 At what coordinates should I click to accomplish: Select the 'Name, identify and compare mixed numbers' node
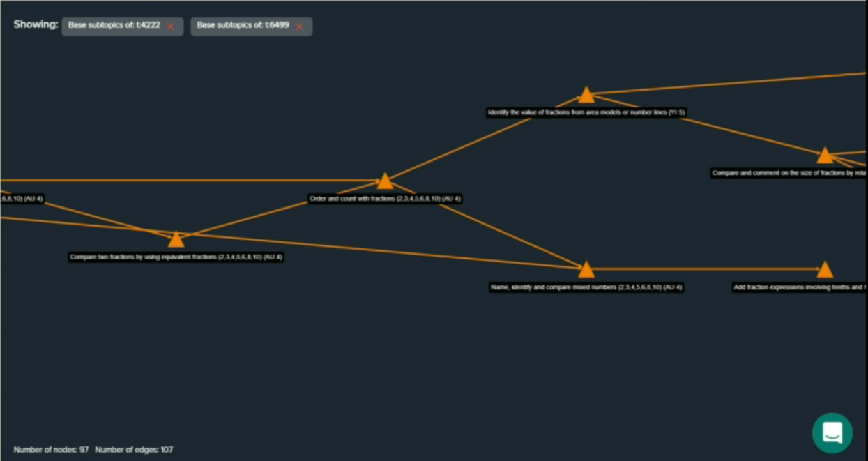586,269
